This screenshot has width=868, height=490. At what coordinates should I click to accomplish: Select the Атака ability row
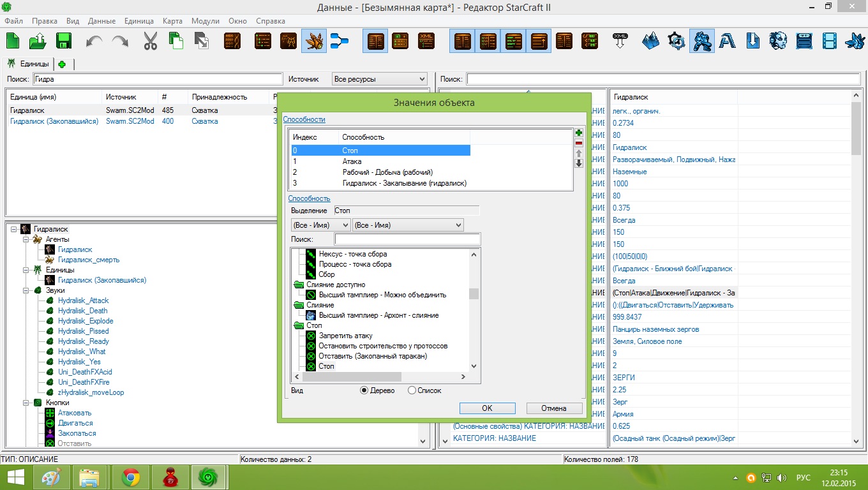pyautogui.click(x=381, y=161)
